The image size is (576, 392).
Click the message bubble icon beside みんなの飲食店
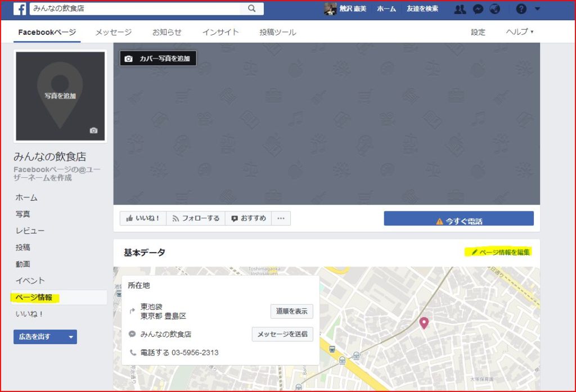(132, 334)
